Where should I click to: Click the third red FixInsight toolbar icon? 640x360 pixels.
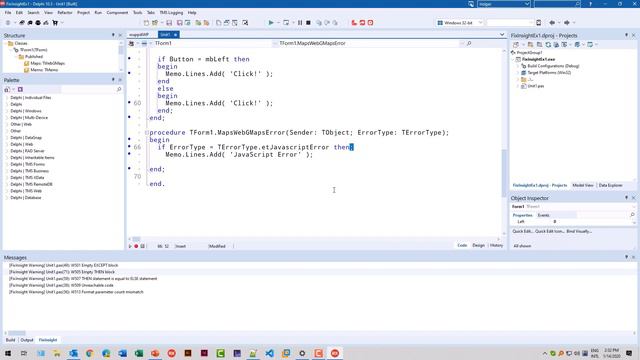pos(370,23)
